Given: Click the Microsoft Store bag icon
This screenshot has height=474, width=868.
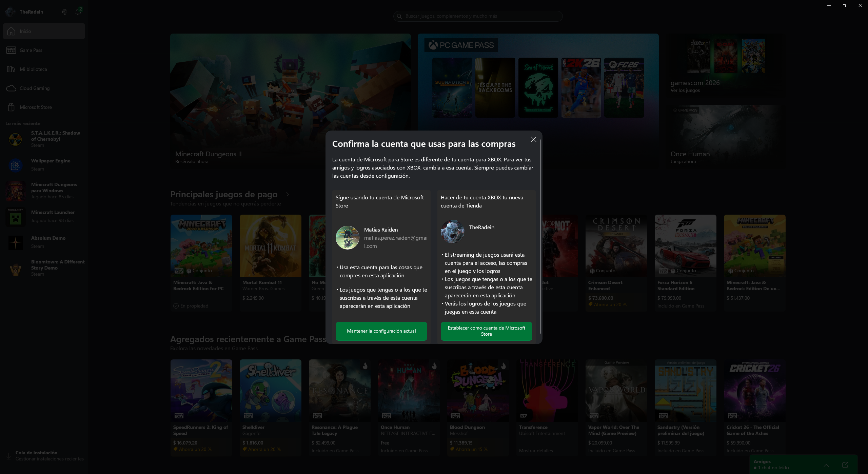Looking at the screenshot, I should [11, 107].
